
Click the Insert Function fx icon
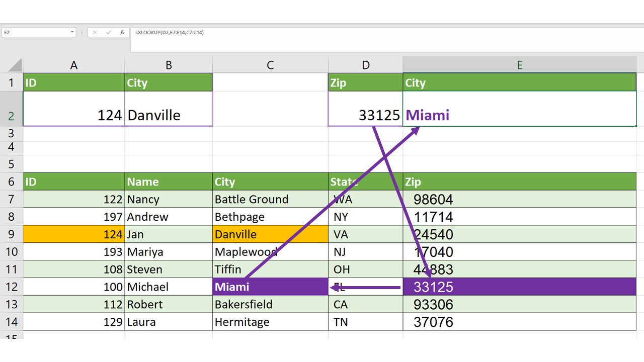(122, 32)
